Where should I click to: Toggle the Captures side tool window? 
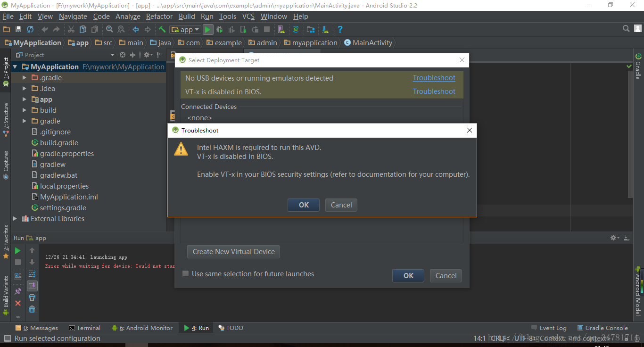(6, 165)
